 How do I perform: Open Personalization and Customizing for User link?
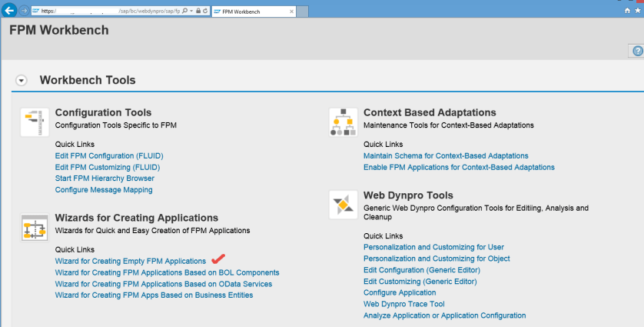(x=433, y=247)
